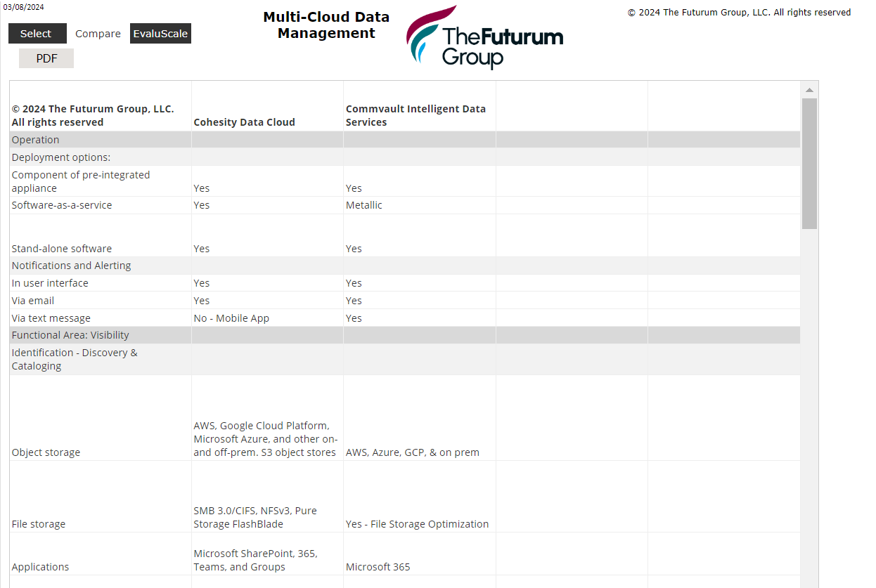Viewport: 876px width, 588px height.
Task: Click the Select button
Action: (x=37, y=33)
